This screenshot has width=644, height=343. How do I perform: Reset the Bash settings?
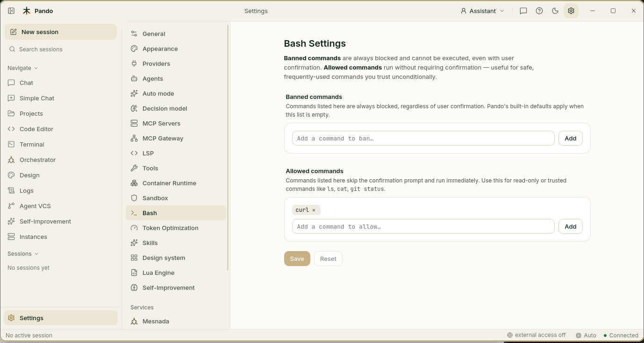(x=328, y=259)
